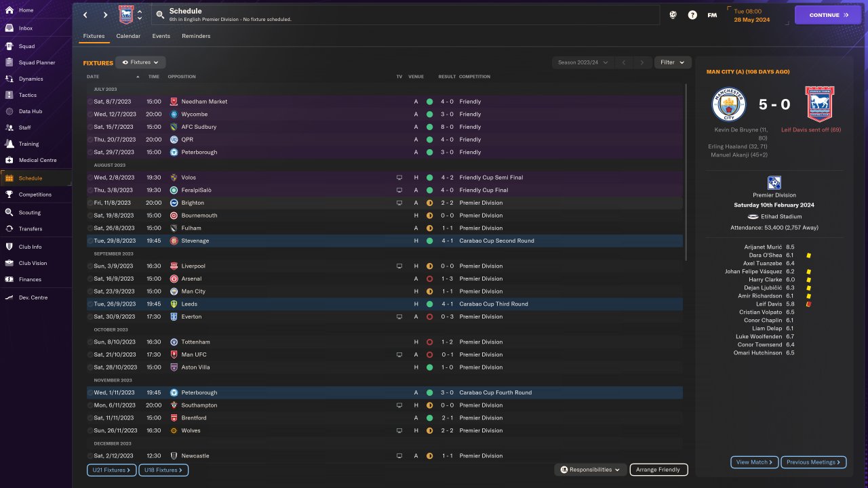Expand the Responsibilities dropdown

(590, 470)
